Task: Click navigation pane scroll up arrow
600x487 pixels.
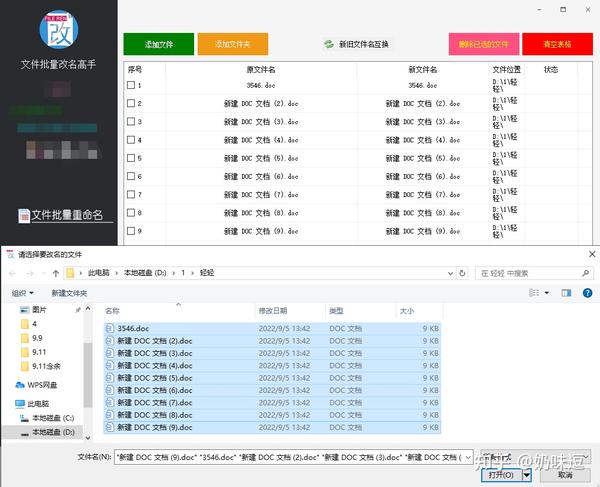Action: pyautogui.click(x=88, y=308)
